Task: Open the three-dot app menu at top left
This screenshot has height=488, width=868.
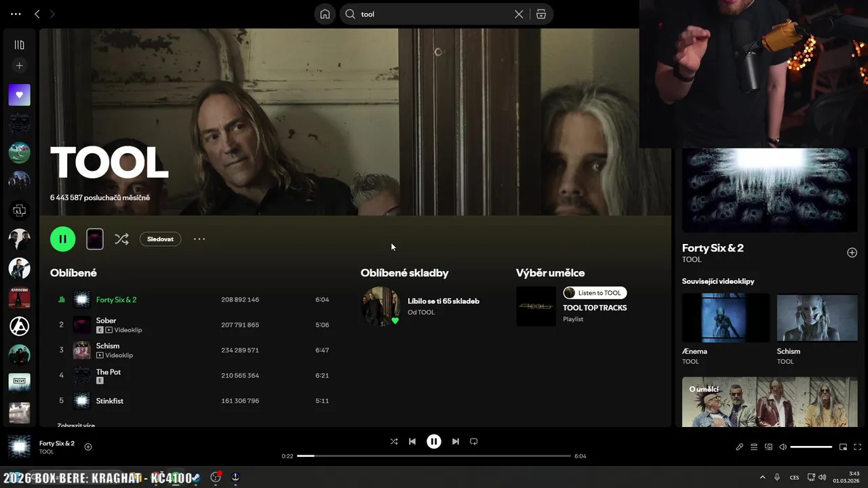Action: click(x=16, y=14)
